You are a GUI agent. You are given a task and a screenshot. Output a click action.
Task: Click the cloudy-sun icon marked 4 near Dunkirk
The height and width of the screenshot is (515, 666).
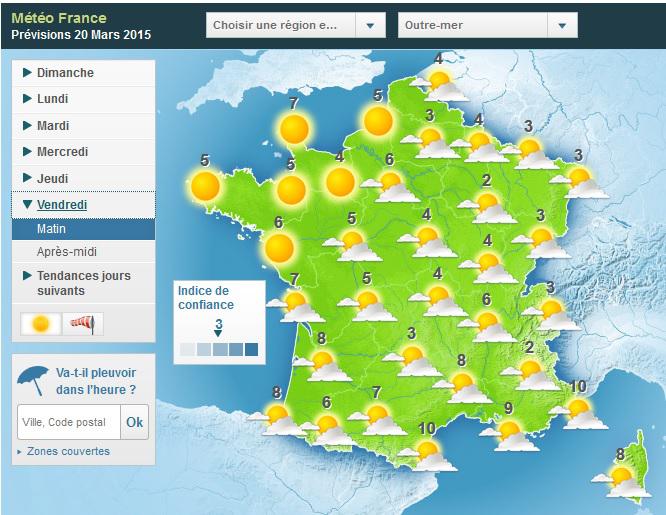439,85
